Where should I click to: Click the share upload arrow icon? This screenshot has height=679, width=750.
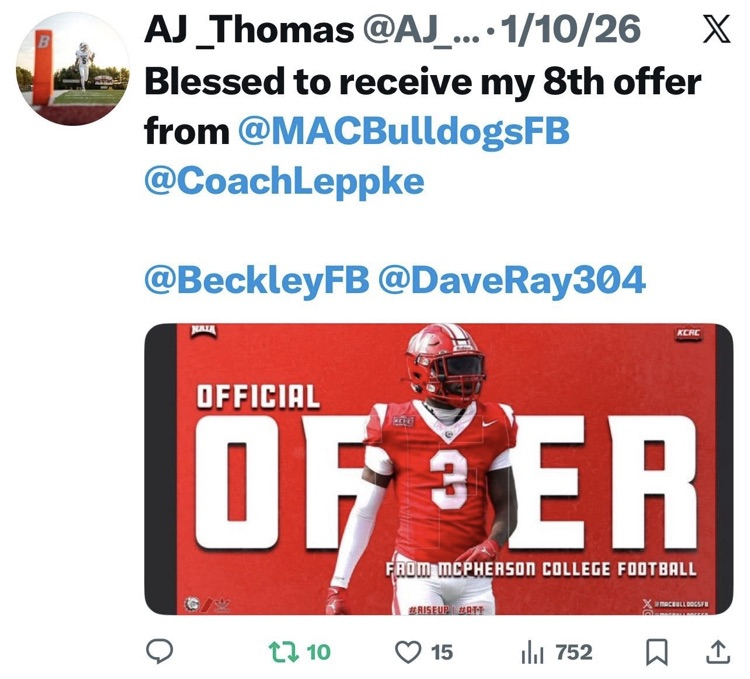pos(718,652)
